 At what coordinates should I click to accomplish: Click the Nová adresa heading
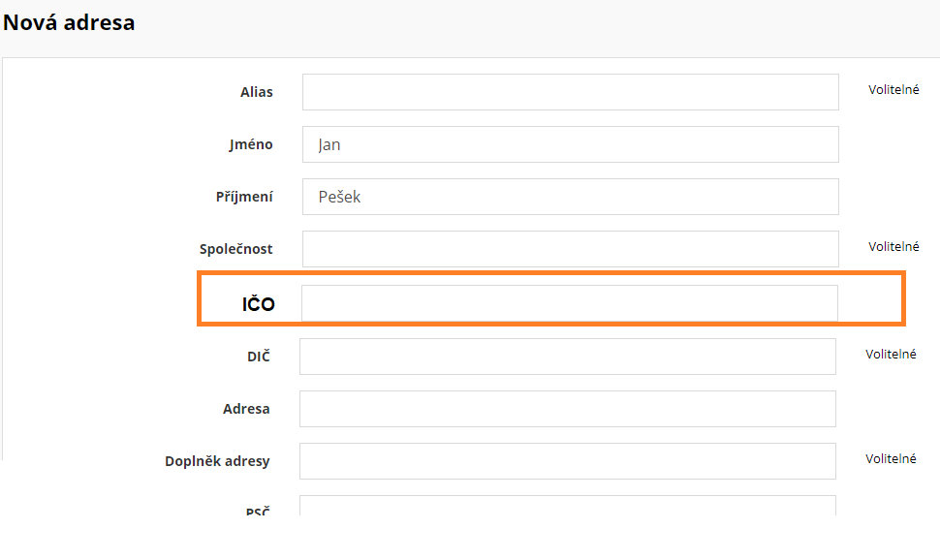click(69, 22)
